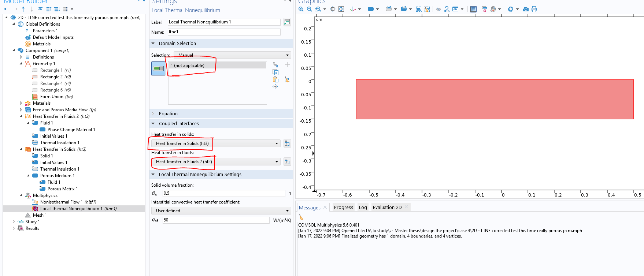Select the Mesh 1 node in the tree
This screenshot has height=276, width=644.
click(40, 215)
